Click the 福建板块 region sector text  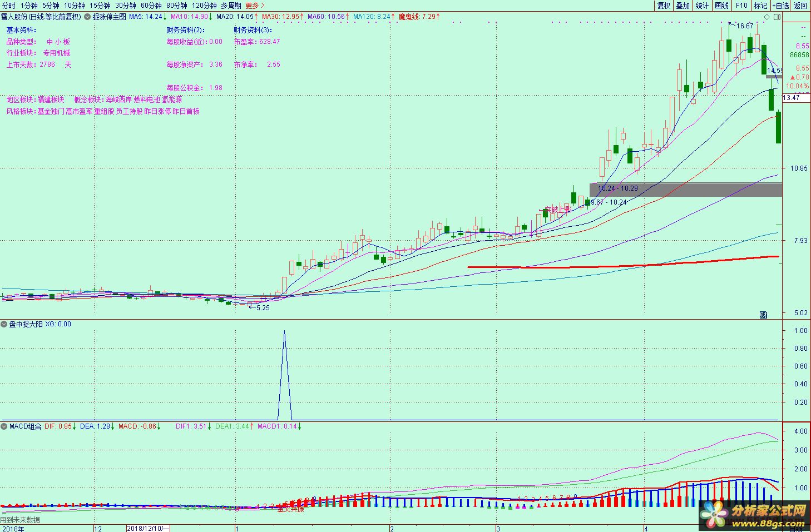[51, 100]
